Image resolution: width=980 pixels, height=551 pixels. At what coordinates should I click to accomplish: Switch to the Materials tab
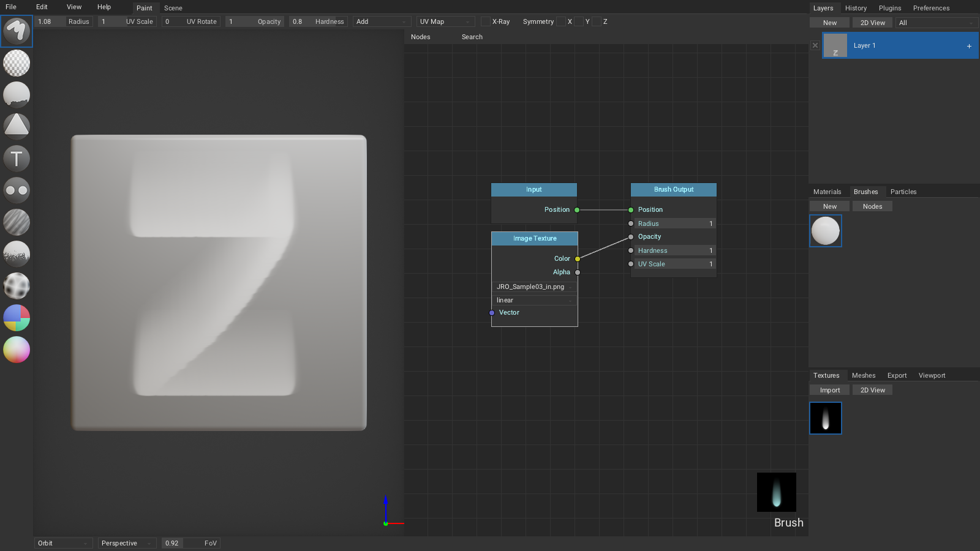coord(827,192)
